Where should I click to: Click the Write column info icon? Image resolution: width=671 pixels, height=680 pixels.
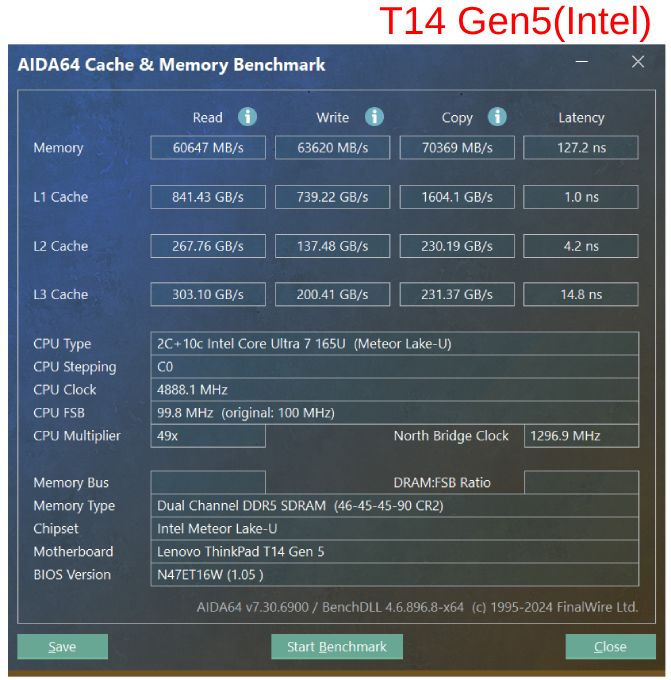(x=374, y=117)
